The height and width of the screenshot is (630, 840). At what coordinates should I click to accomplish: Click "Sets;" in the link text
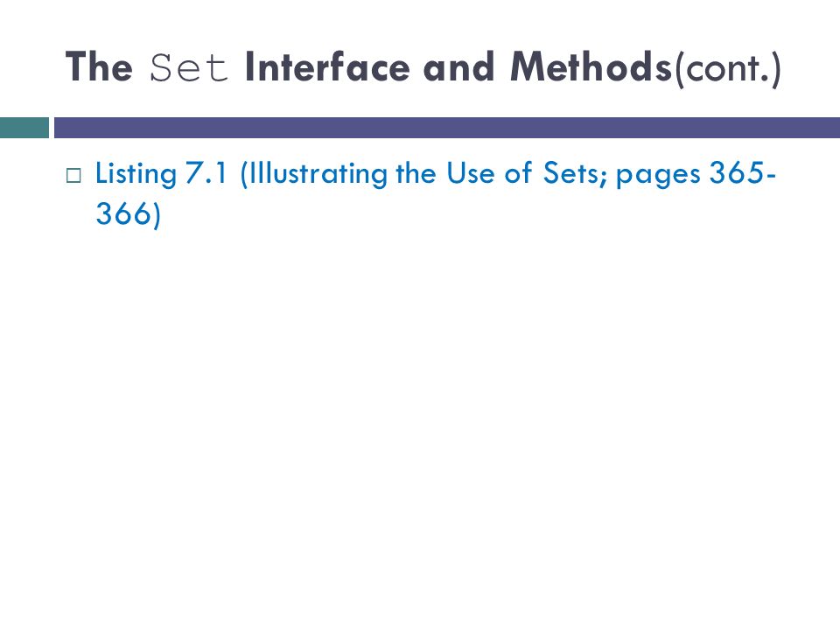[576, 173]
